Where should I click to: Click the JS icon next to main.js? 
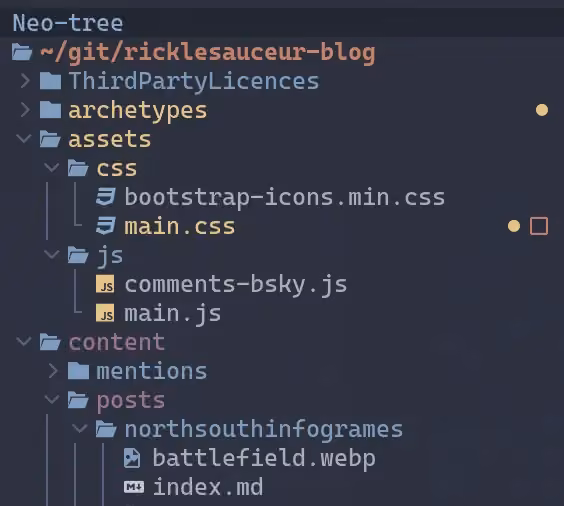coord(105,313)
